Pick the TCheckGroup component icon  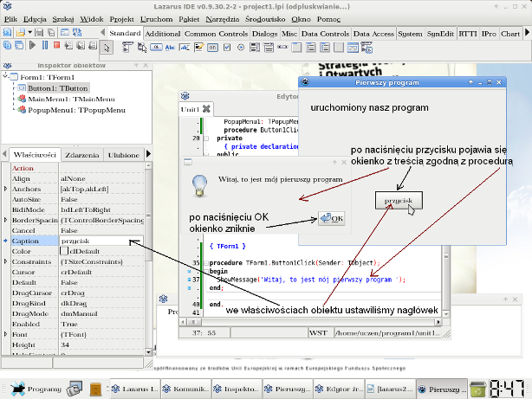[325, 48]
